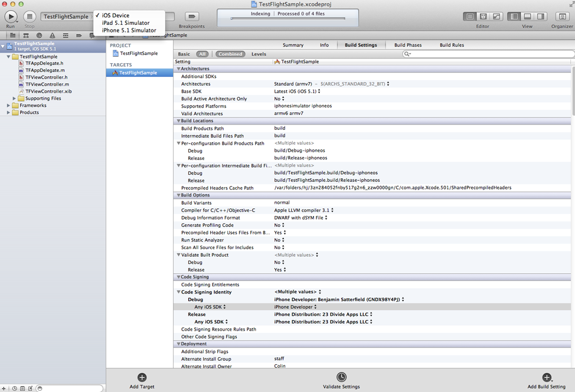Collapse the Build Locations section

pos(179,121)
